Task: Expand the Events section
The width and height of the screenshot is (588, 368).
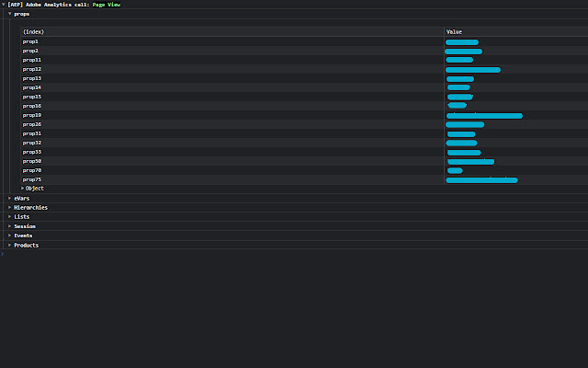Action: tap(10, 236)
